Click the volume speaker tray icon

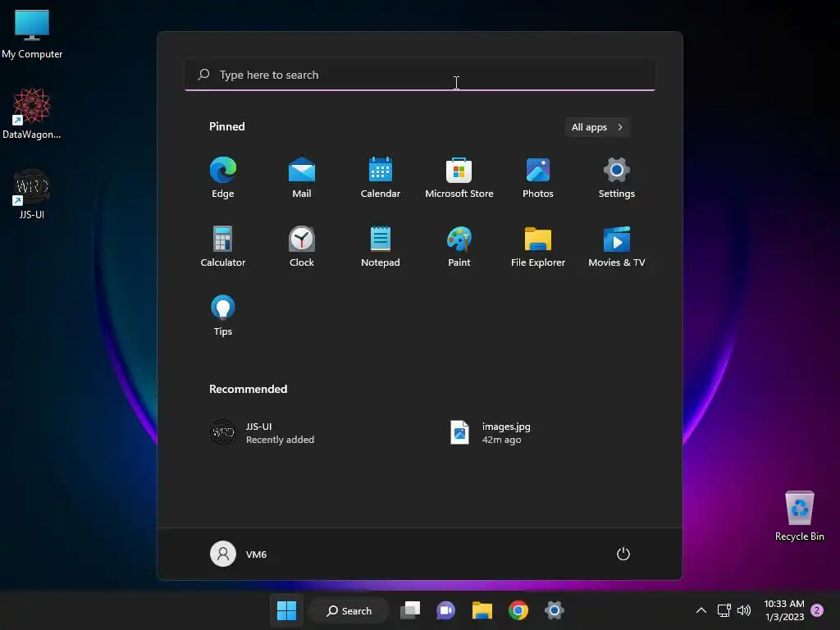point(744,610)
